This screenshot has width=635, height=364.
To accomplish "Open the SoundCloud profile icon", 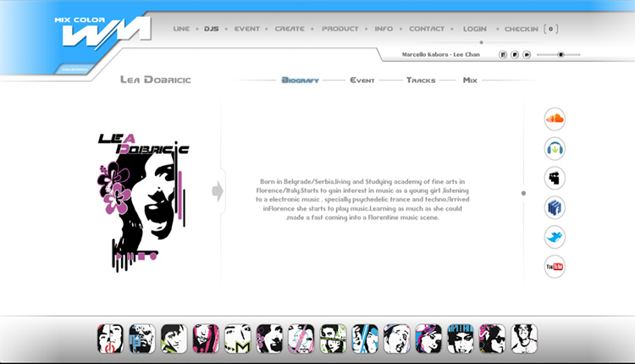I will (555, 119).
